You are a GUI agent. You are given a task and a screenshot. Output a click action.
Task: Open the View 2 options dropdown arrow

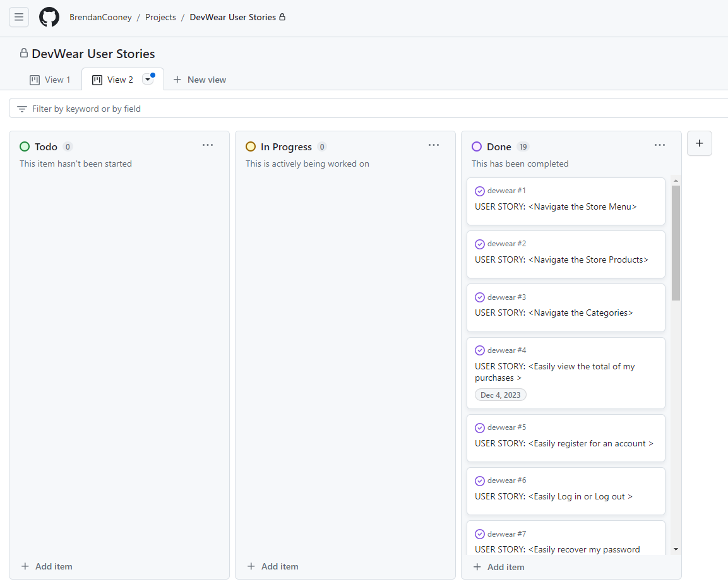point(148,80)
